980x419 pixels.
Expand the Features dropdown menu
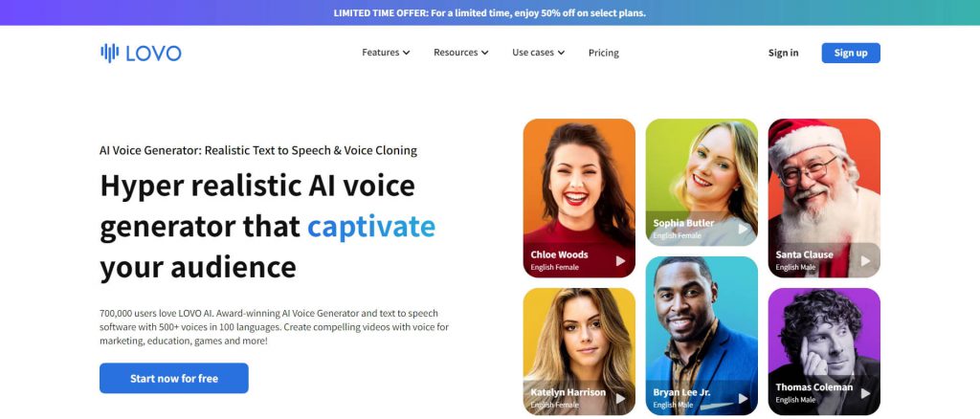coord(386,53)
